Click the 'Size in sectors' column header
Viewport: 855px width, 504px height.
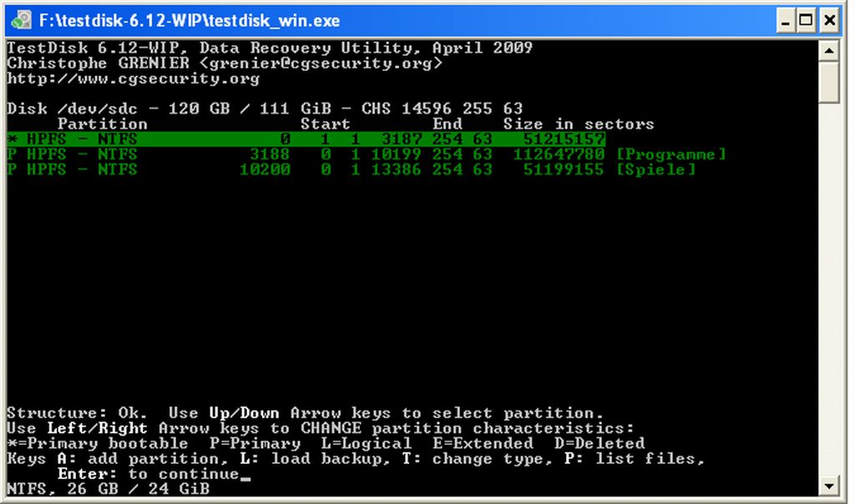tap(579, 123)
